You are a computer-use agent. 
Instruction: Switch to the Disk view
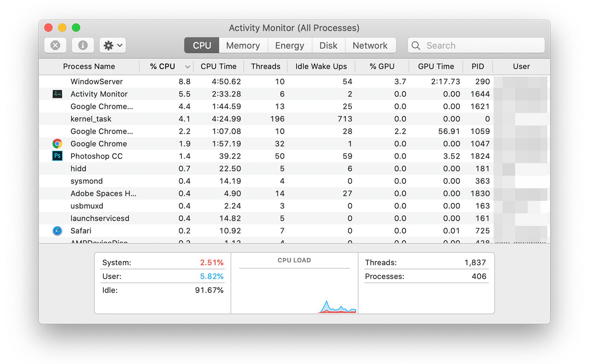[328, 45]
